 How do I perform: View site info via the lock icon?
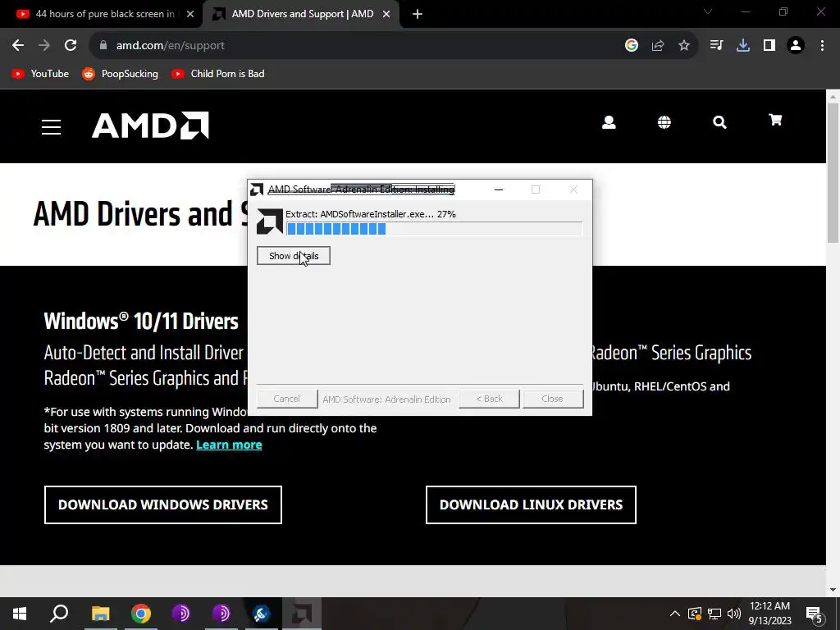103,46
